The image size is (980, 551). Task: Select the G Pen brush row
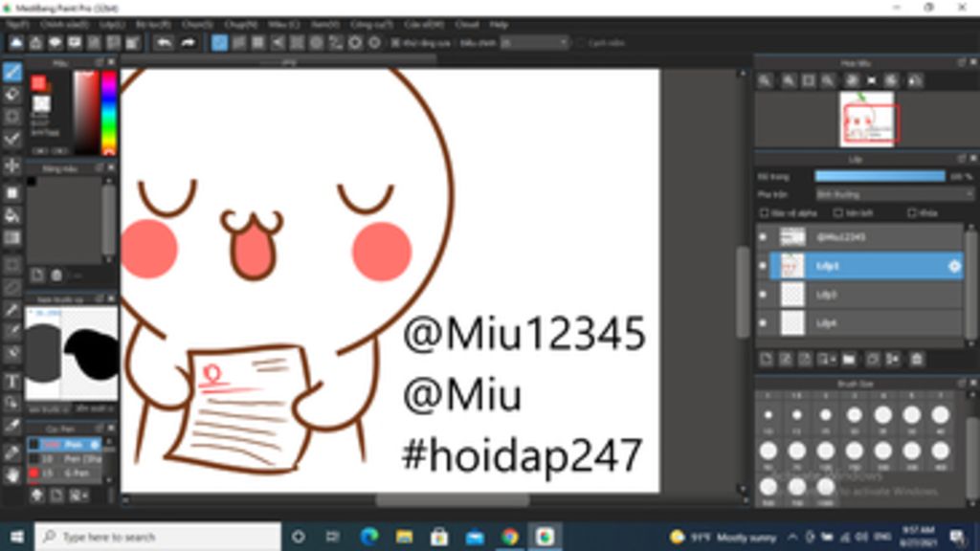coord(64,474)
